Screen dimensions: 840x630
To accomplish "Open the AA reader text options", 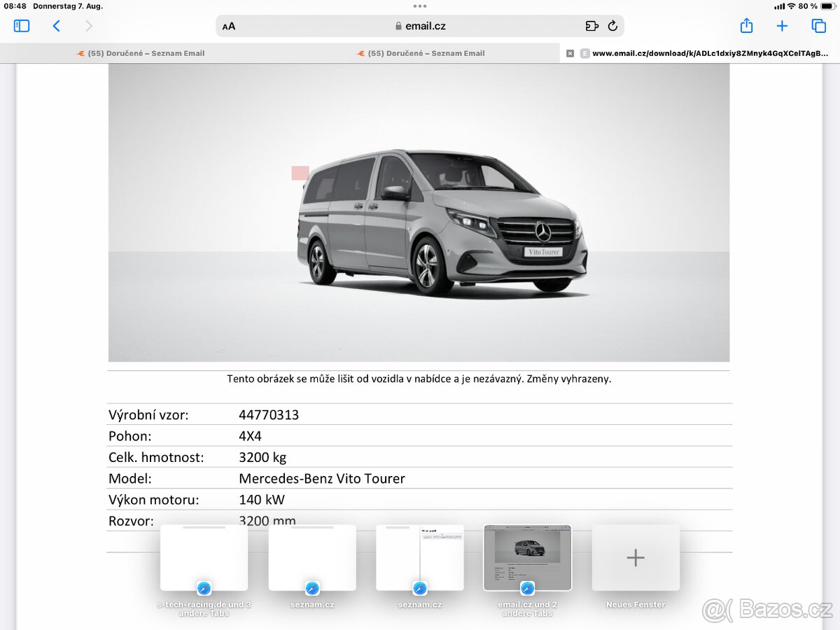I will [229, 27].
